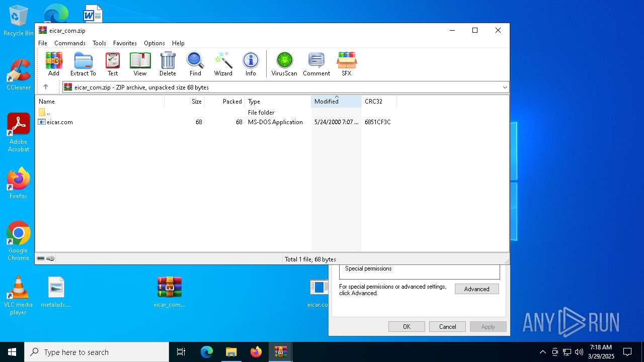The width and height of the screenshot is (644, 362).
Task: Sort by CRC32 column header
Action: (x=379, y=102)
